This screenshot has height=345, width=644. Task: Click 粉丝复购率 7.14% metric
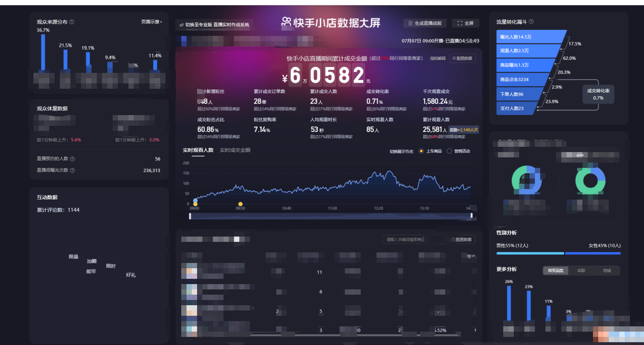265,125
